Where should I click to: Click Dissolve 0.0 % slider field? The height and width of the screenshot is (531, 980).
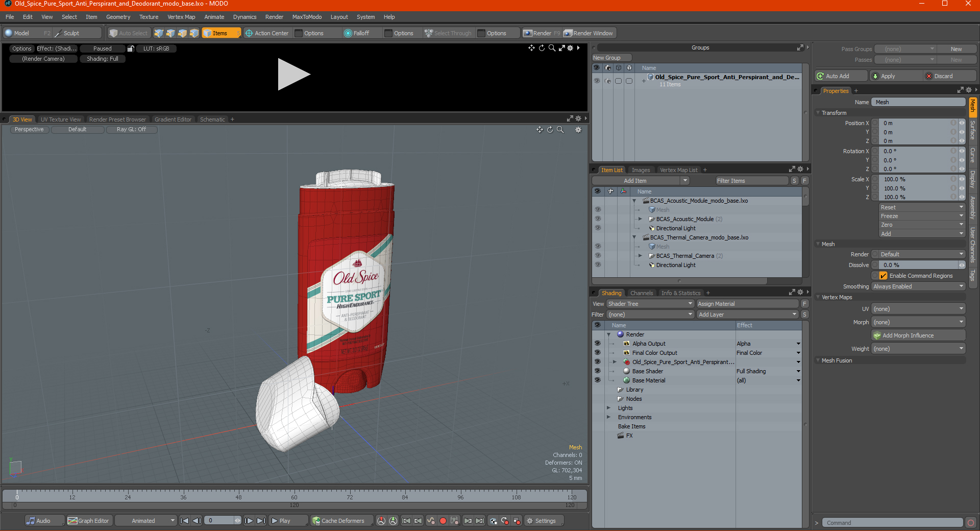click(x=918, y=265)
